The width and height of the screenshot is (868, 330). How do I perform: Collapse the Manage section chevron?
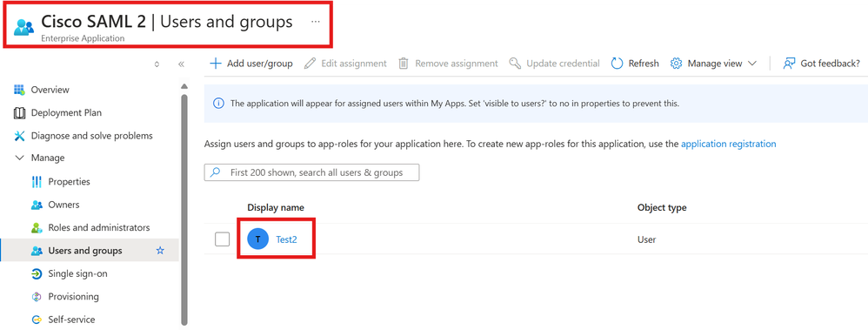[20, 158]
